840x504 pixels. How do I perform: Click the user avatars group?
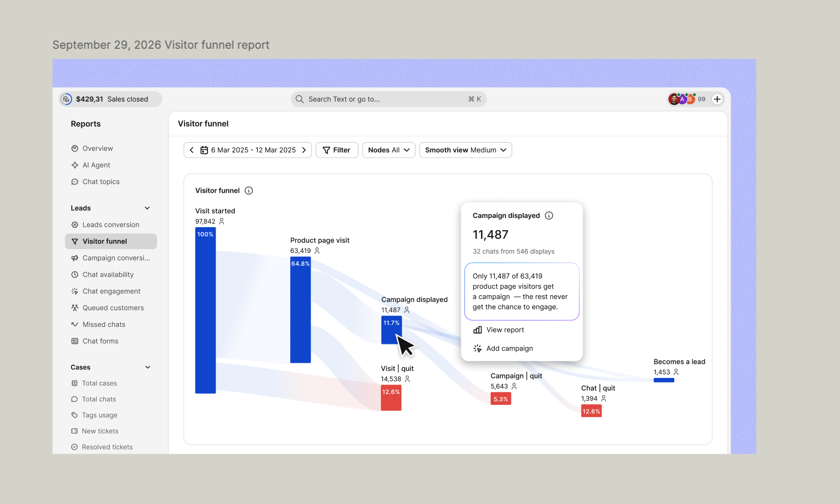[682, 99]
